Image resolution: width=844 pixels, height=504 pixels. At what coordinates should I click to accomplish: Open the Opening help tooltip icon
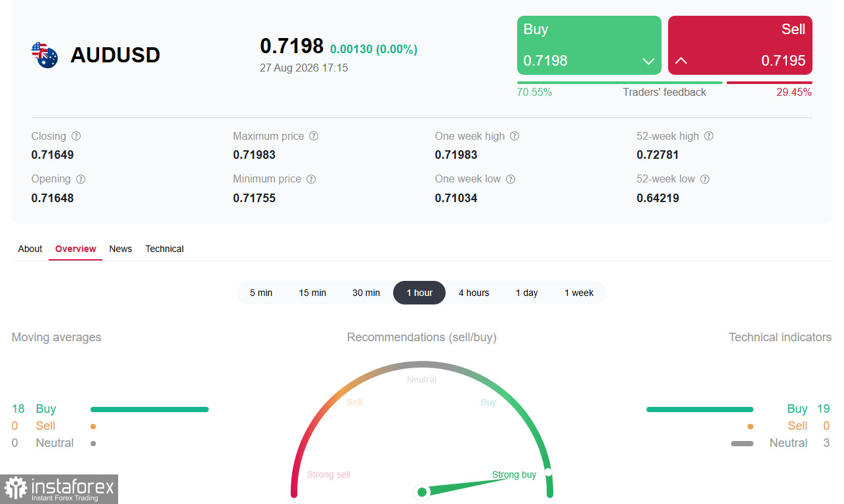(x=81, y=179)
